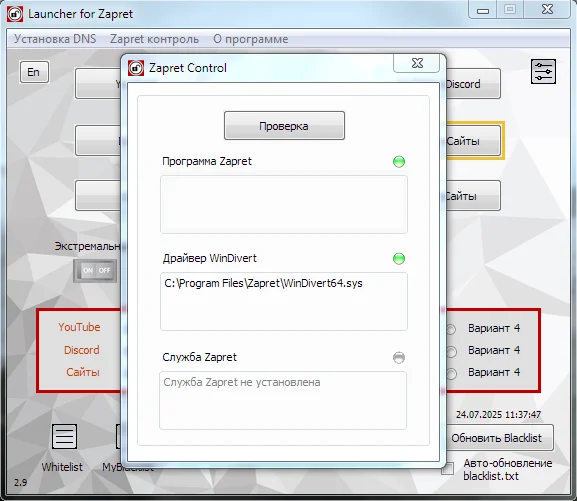Close the Zapret Control dialog

coord(417,63)
